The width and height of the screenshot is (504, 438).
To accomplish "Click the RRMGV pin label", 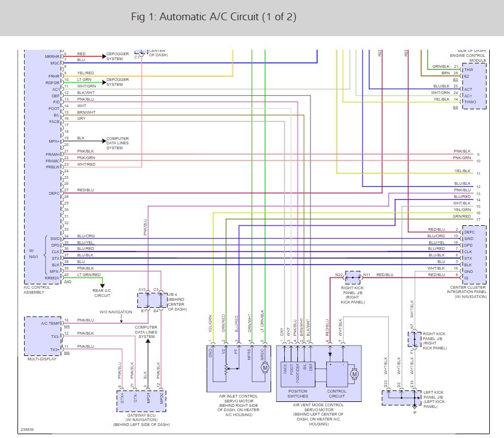I will point(52,278).
